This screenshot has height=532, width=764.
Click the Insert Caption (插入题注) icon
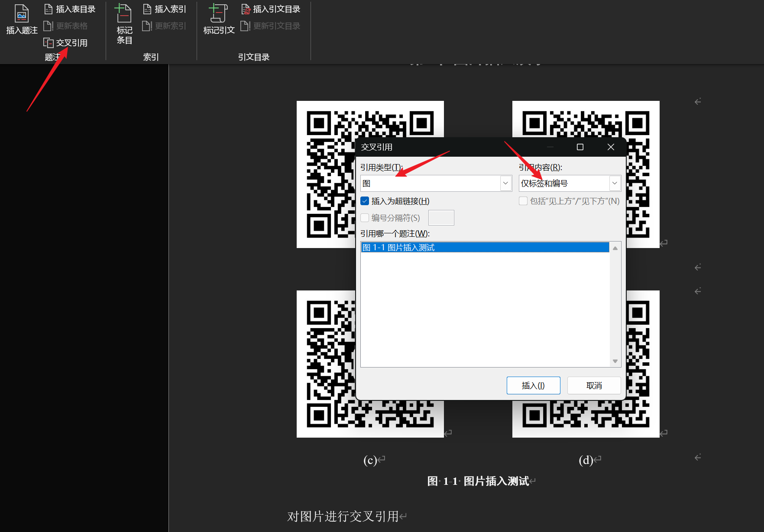click(x=22, y=13)
